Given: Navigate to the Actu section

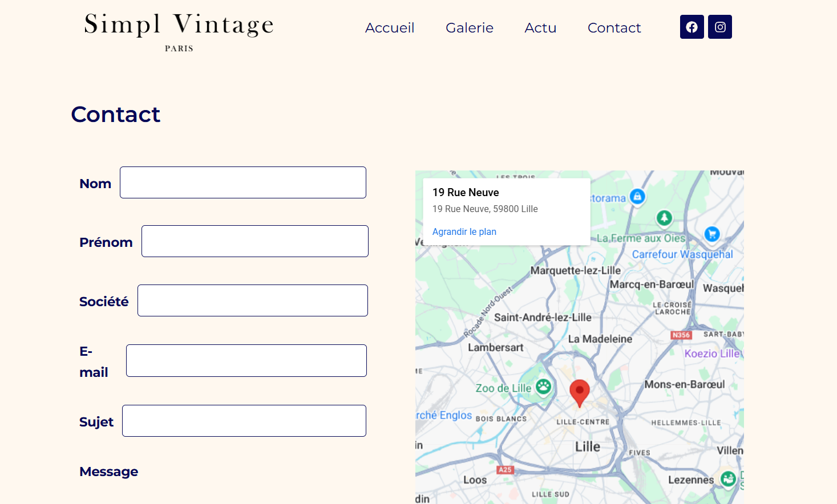Looking at the screenshot, I should (x=540, y=28).
